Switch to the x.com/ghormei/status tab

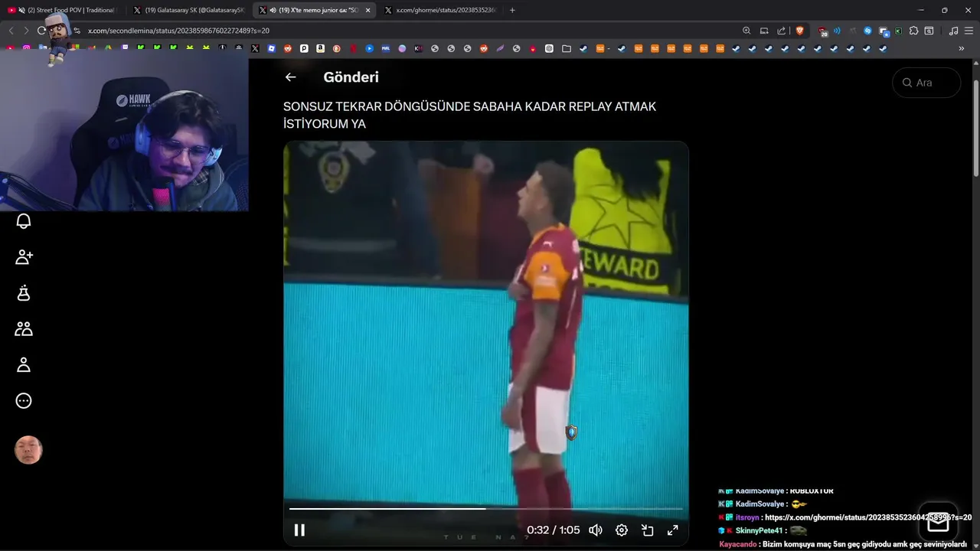[x=440, y=10]
